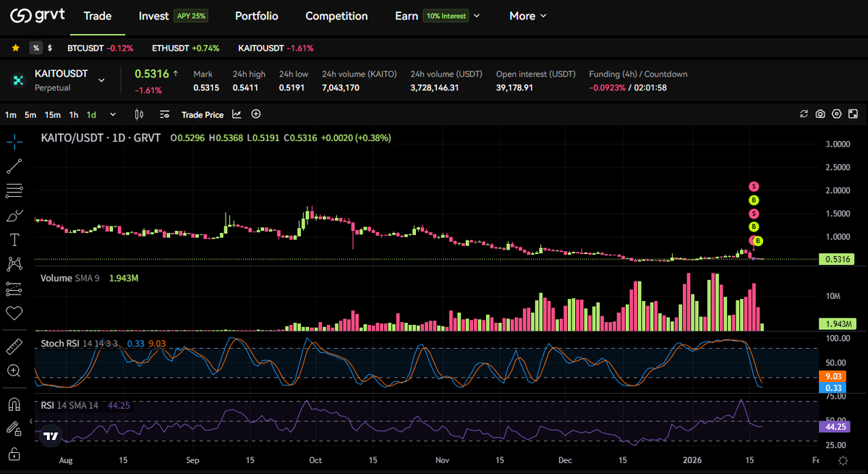Click the Trade Price button
Screen dimensions: 868x474
[203, 114]
